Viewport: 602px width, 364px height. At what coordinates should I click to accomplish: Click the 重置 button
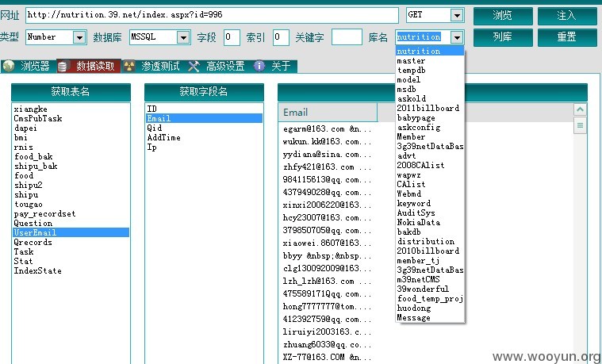567,37
